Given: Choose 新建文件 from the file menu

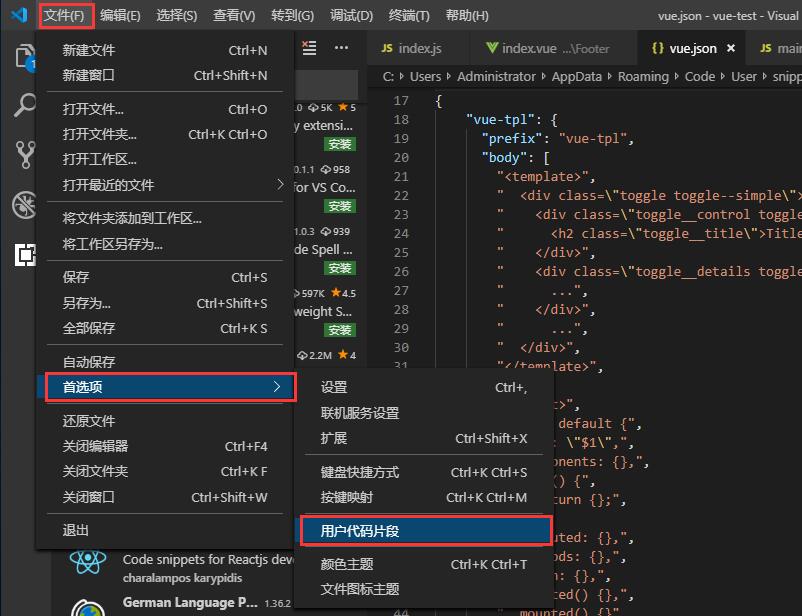Looking at the screenshot, I should [x=165, y=50].
